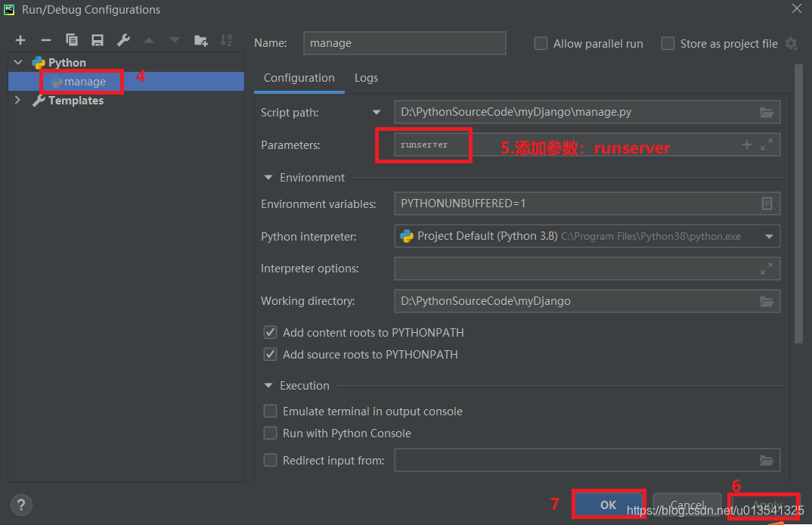Add a new configuration with plus icon
Viewport: 812px width, 525px height.
click(x=20, y=40)
